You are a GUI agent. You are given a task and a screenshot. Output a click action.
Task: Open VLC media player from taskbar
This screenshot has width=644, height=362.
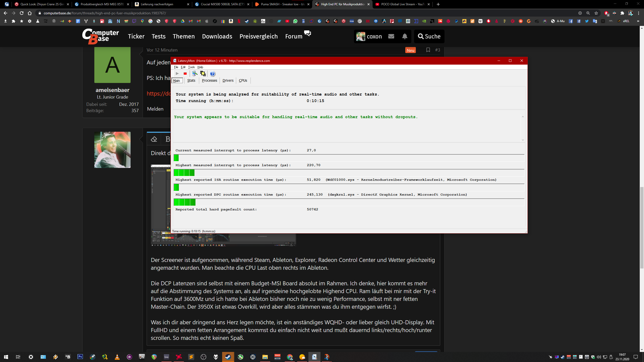(117, 357)
